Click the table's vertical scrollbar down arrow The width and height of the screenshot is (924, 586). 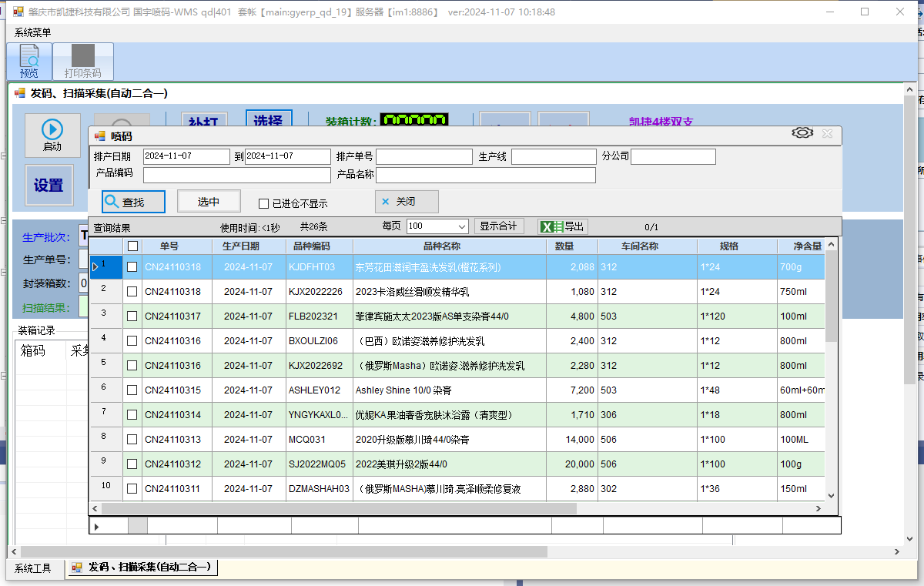click(831, 496)
